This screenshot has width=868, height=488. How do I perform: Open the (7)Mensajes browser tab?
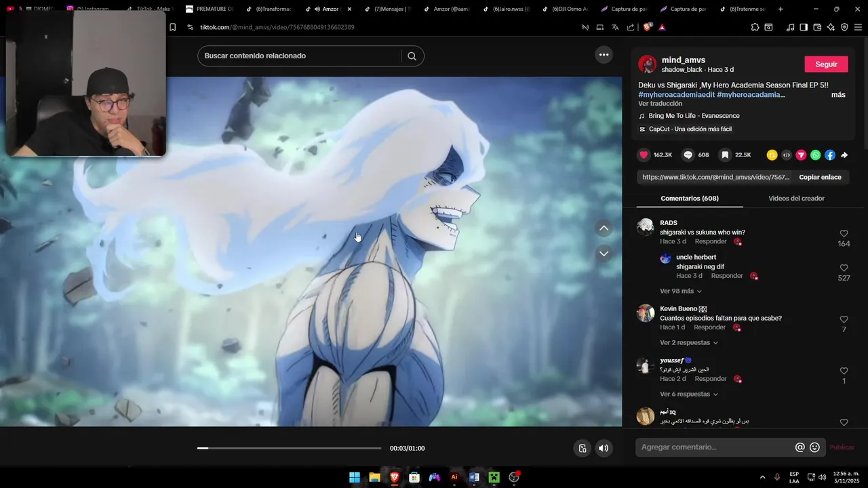click(x=387, y=9)
